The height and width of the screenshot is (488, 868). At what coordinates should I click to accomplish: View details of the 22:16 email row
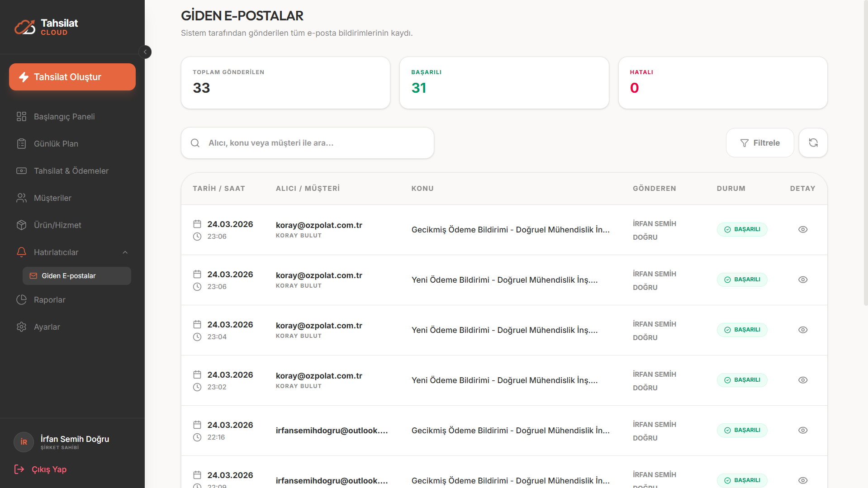coord(802,431)
